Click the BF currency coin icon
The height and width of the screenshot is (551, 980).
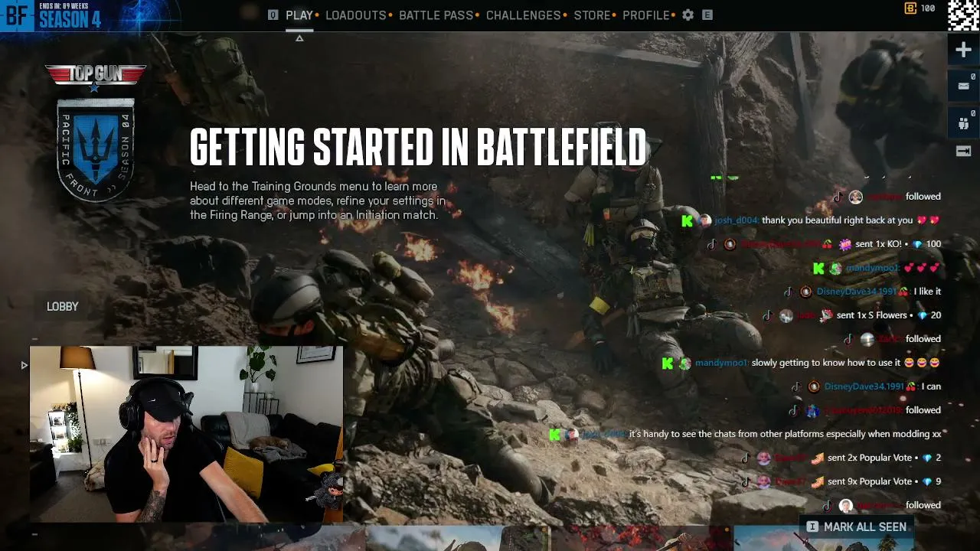910,8
